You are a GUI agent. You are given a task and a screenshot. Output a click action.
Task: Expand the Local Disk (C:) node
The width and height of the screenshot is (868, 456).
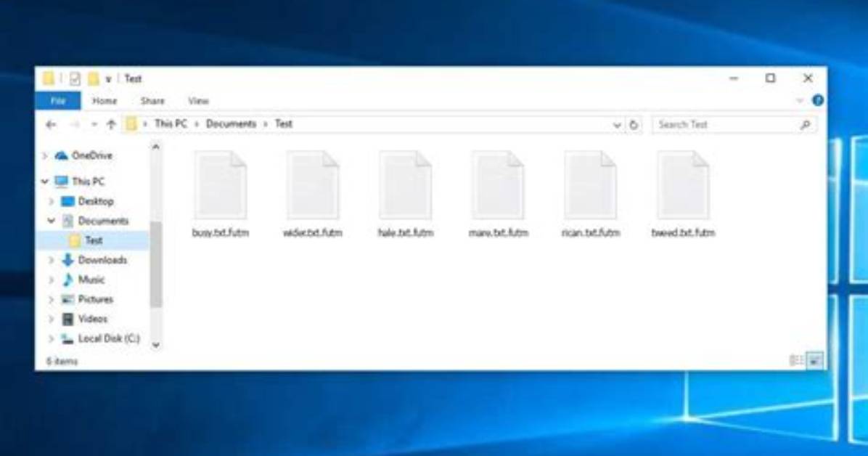click(x=52, y=338)
